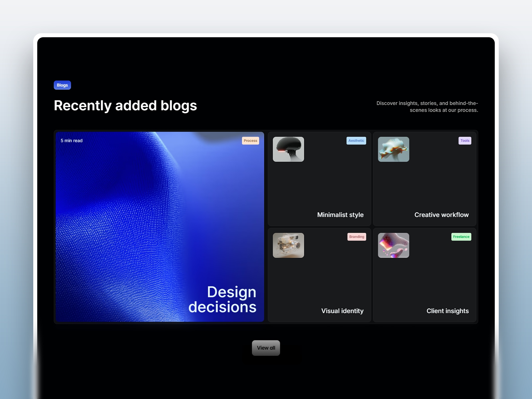
Task: Select the Process category tag
Action: pos(250,141)
